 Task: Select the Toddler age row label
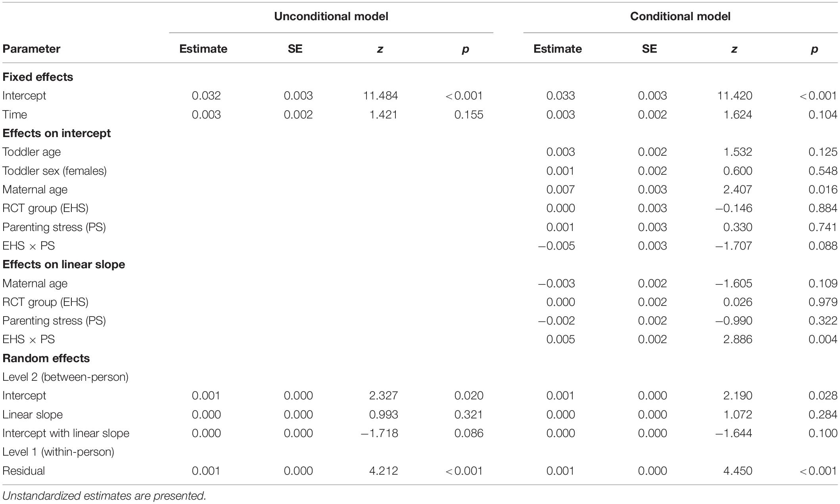(x=31, y=152)
